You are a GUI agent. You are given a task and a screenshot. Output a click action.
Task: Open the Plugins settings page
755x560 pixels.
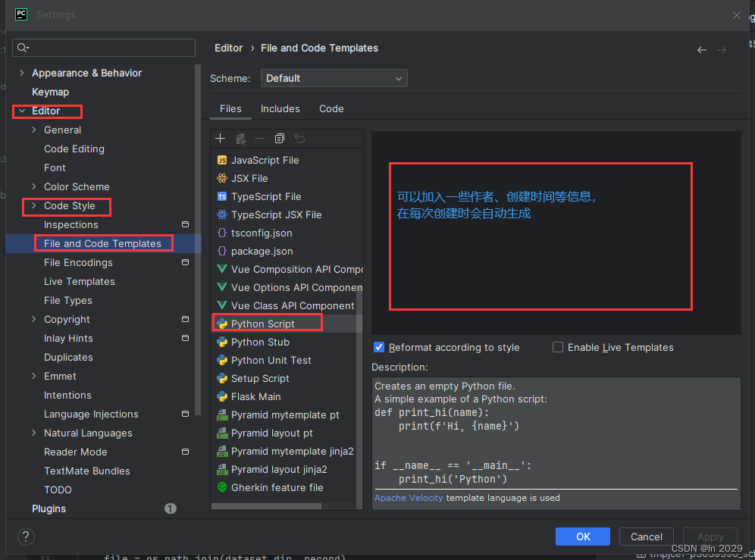click(x=49, y=508)
